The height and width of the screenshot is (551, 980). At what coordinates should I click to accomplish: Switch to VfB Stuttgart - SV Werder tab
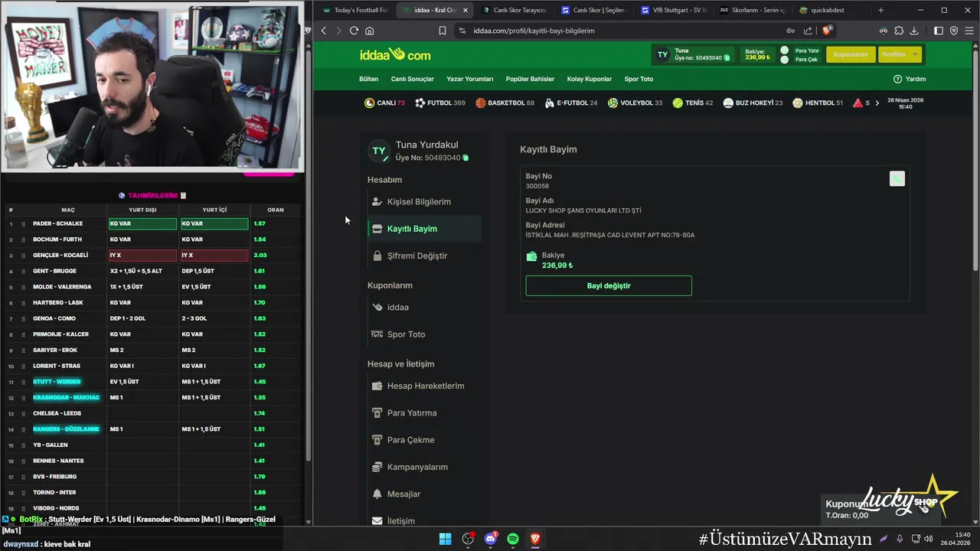[673, 10]
